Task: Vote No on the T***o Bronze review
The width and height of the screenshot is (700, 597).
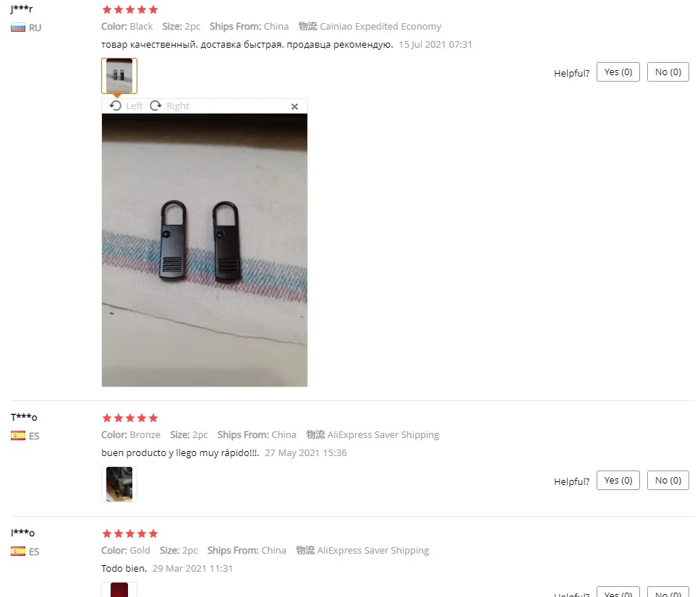Action: click(668, 480)
